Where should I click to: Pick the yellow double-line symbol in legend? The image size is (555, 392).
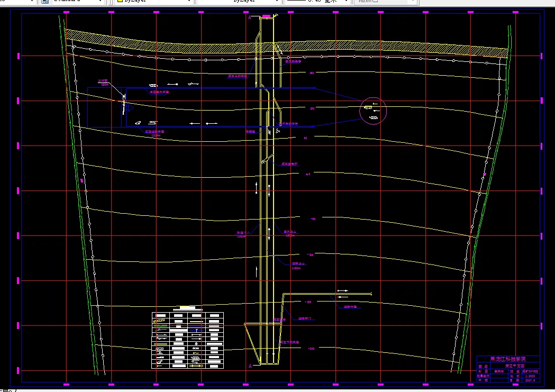tap(161, 344)
